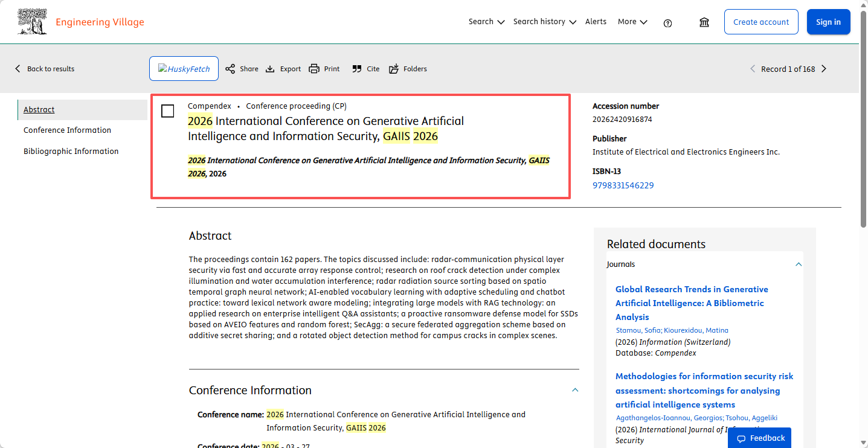Image resolution: width=868 pixels, height=448 pixels.
Task: Click the Engineering Village site name
Action: pyautogui.click(x=100, y=22)
